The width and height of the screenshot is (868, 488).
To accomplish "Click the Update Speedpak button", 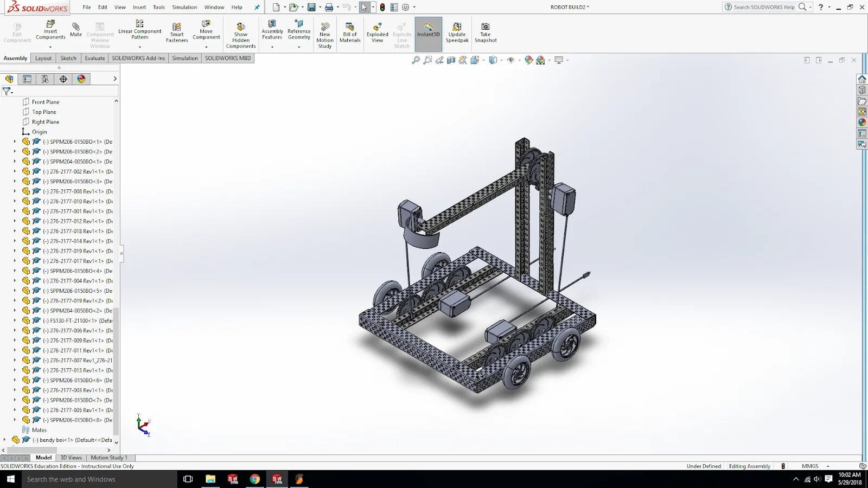I will click(457, 31).
